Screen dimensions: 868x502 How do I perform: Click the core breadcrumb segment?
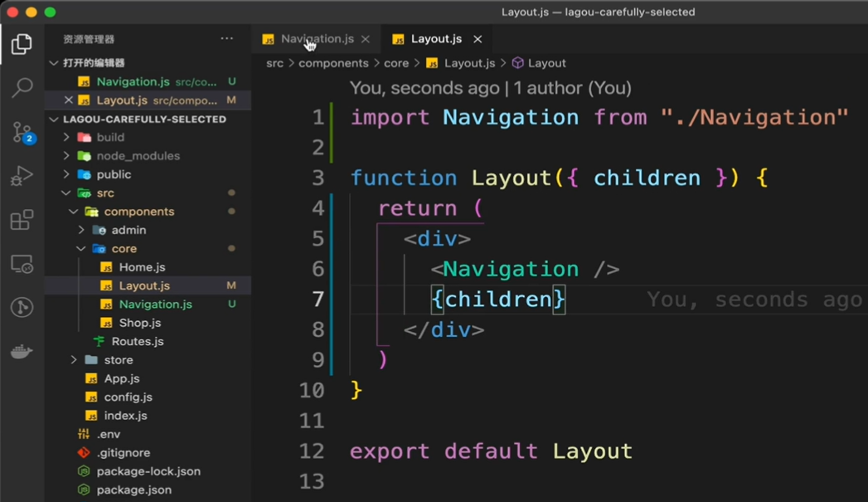point(396,63)
